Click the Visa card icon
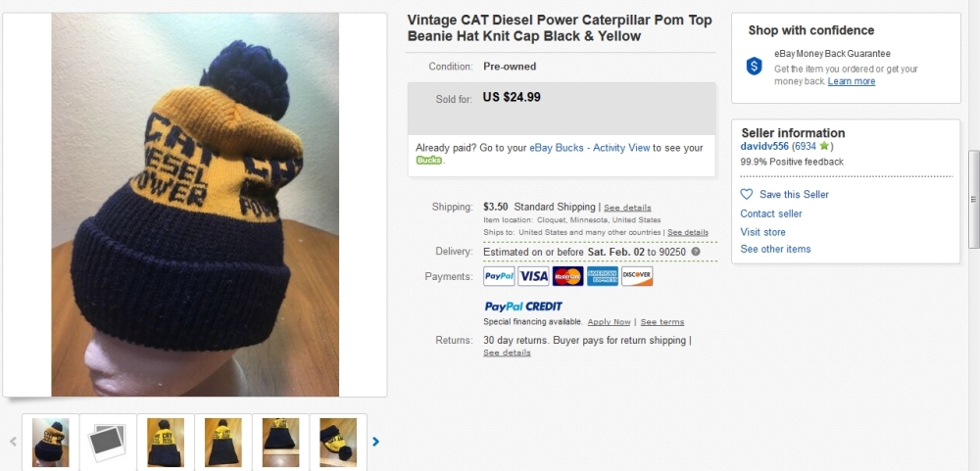Screen dimensions: 980x471 [x=533, y=276]
